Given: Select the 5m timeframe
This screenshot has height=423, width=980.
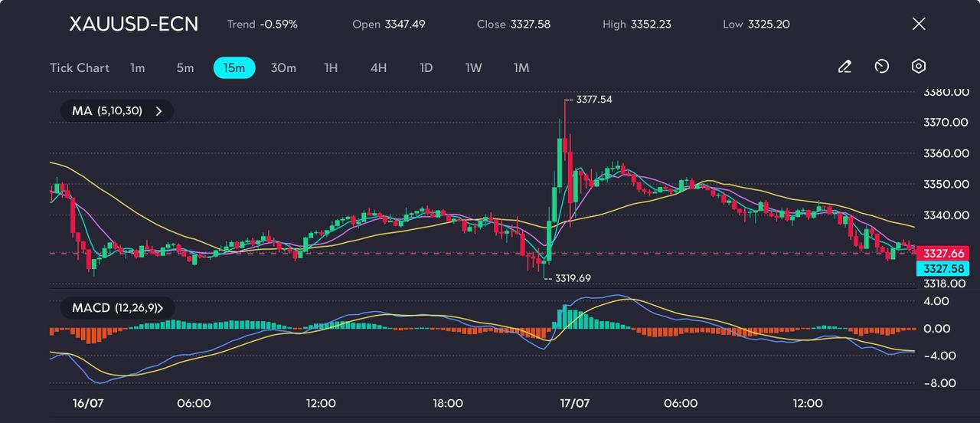Looking at the screenshot, I should (185, 68).
